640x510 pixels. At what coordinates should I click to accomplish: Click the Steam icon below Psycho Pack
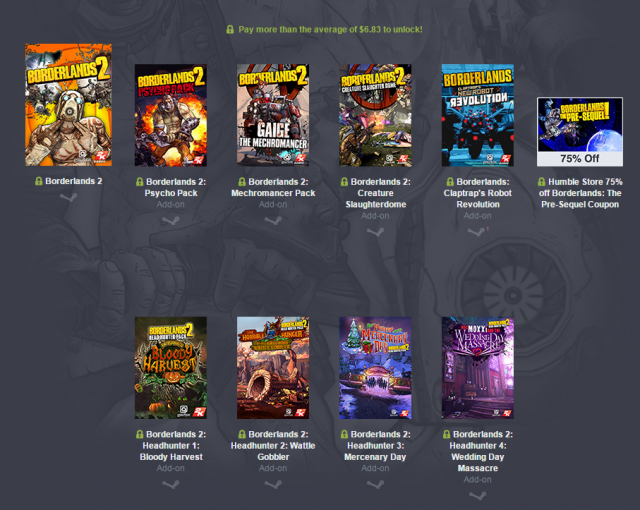(171, 221)
